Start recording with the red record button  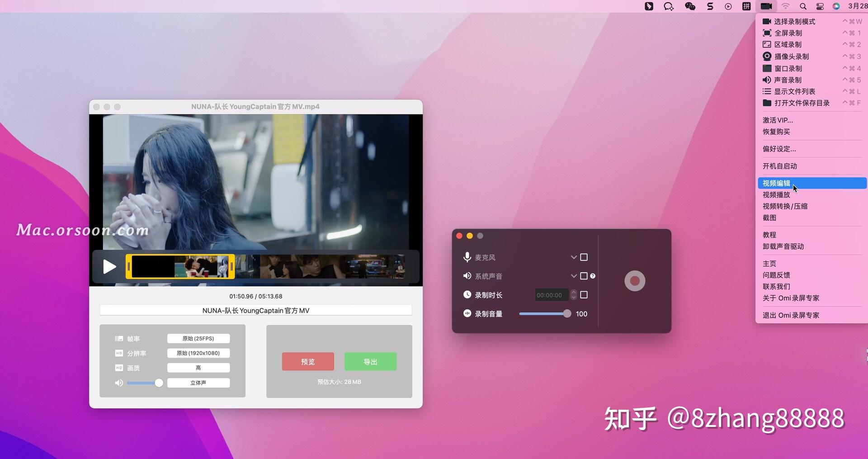coord(635,281)
